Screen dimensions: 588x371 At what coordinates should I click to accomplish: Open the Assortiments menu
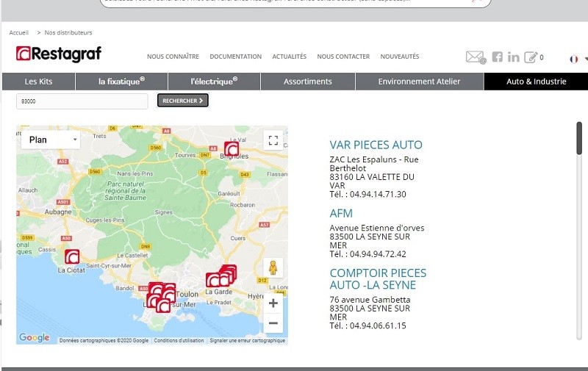click(308, 82)
